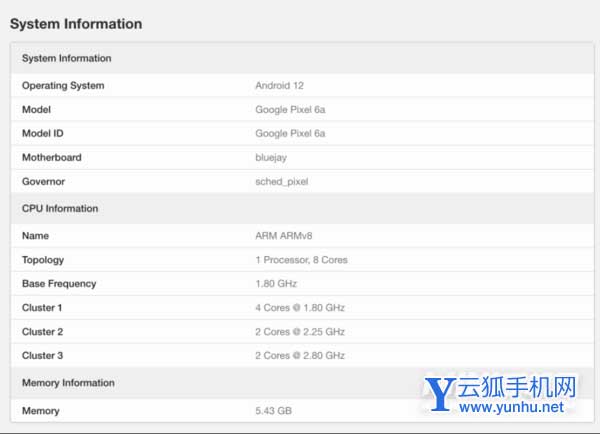Click the 'Governor' label
Viewport: 600px width, 434px height.
coord(44,181)
